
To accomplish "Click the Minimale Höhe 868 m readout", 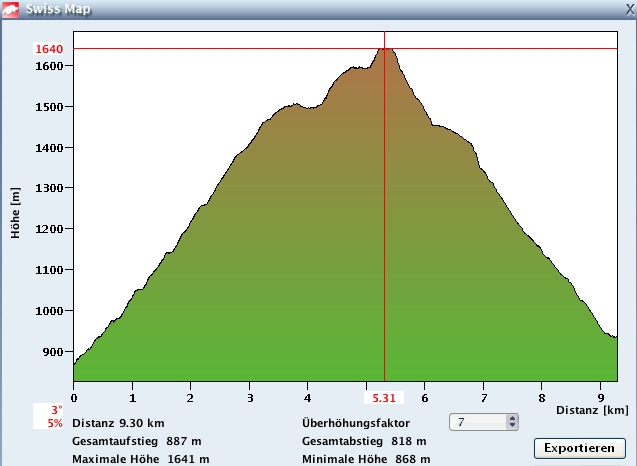I will (x=365, y=459).
